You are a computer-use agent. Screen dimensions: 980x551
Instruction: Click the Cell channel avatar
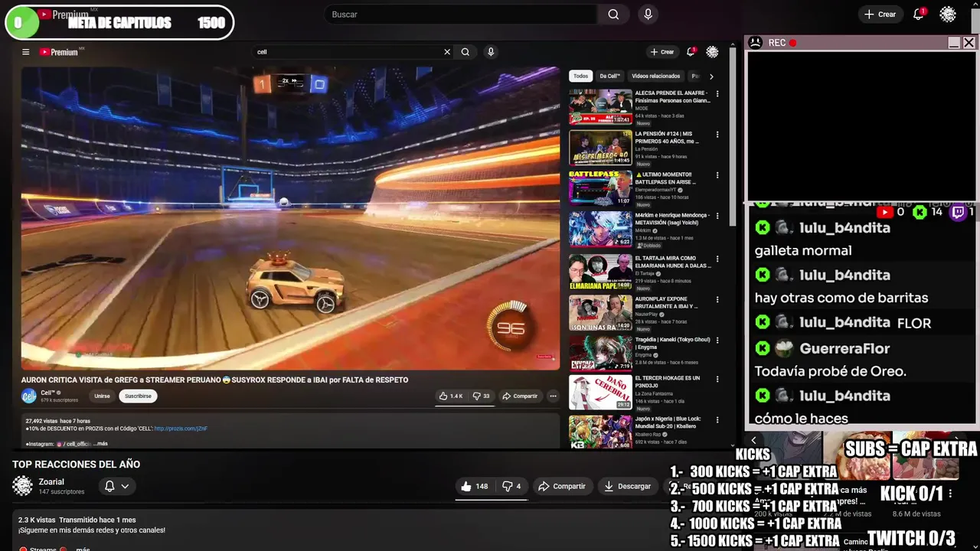28,396
